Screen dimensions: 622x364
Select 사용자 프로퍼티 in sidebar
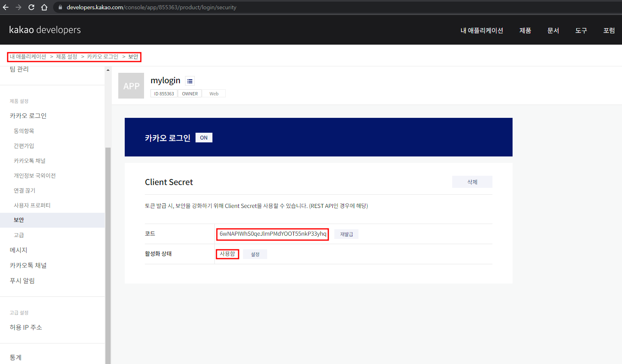point(32,206)
